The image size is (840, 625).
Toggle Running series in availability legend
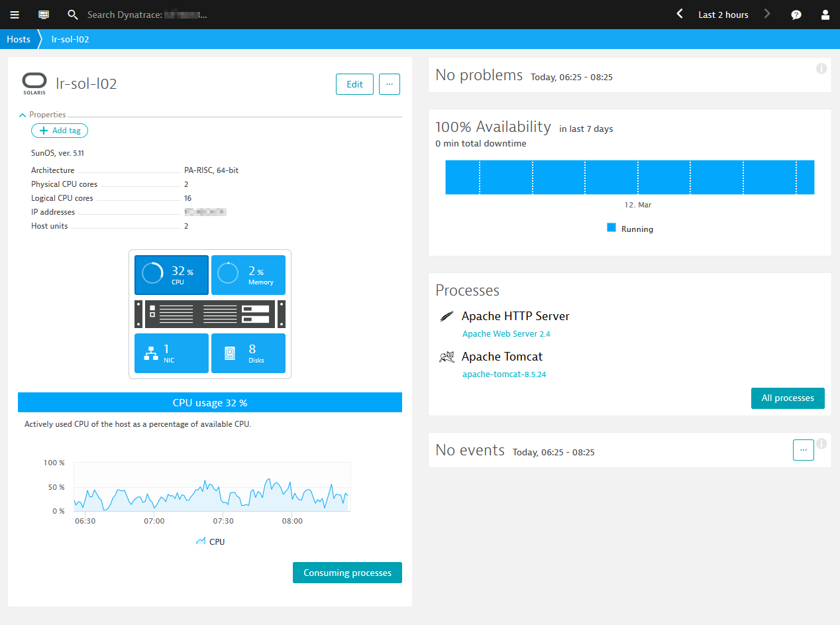pos(630,229)
